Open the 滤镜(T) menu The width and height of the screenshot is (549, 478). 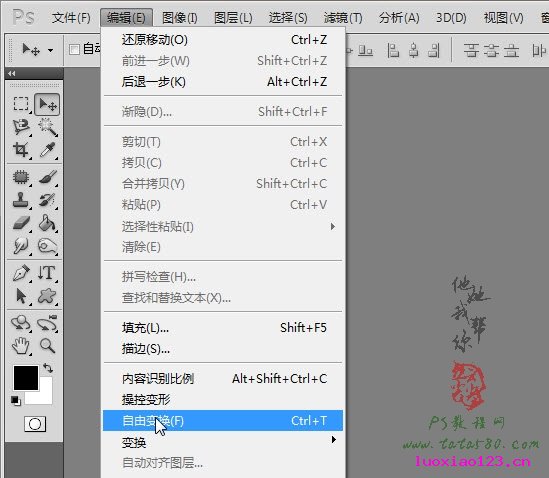point(343,18)
